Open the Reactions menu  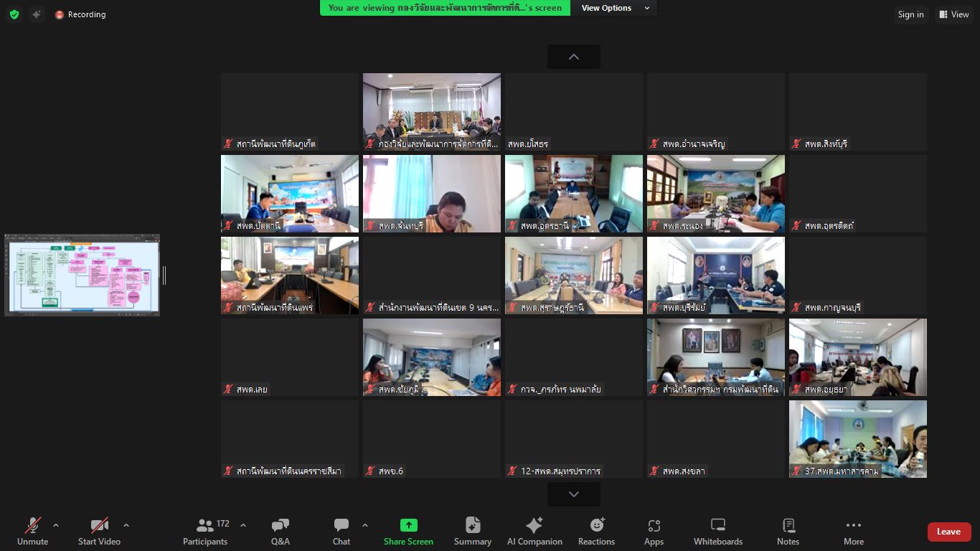coord(596,532)
